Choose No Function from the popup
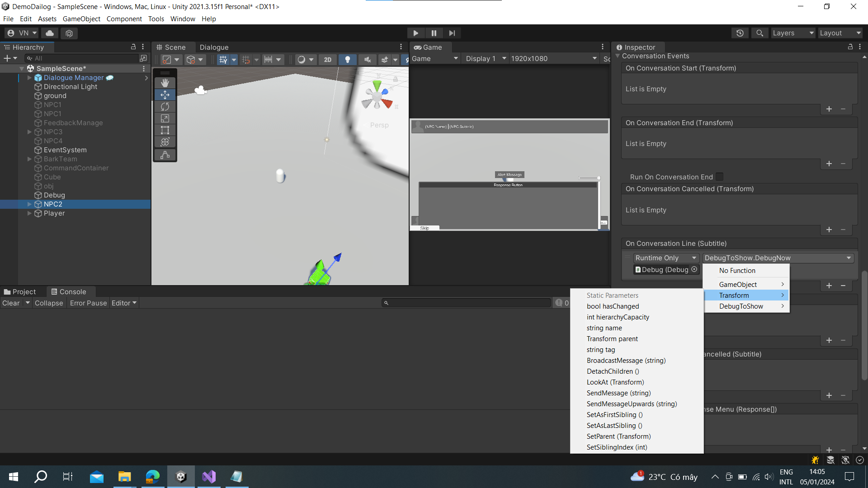The image size is (868, 488). click(746, 271)
